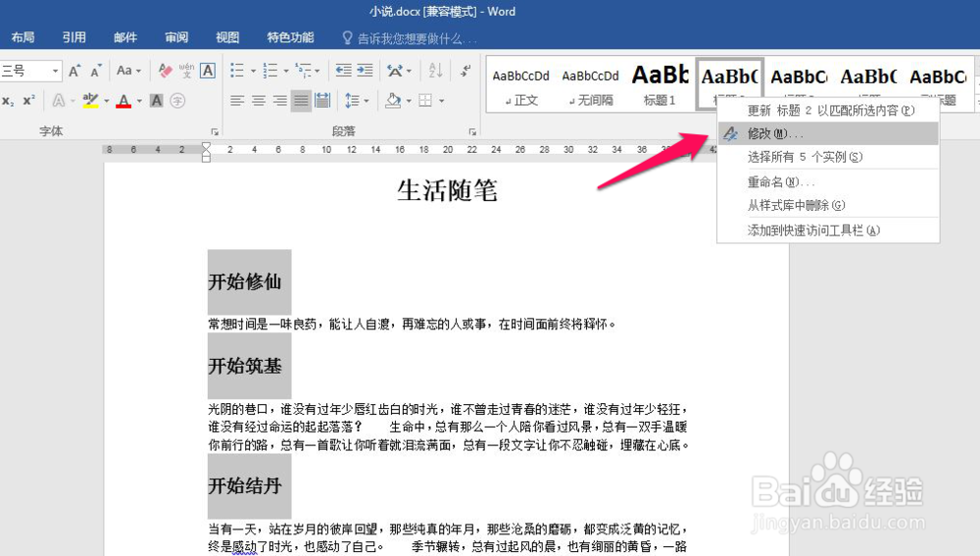Viewport: 980px width, 556px height.
Task: Center align the text
Action: click(x=258, y=101)
